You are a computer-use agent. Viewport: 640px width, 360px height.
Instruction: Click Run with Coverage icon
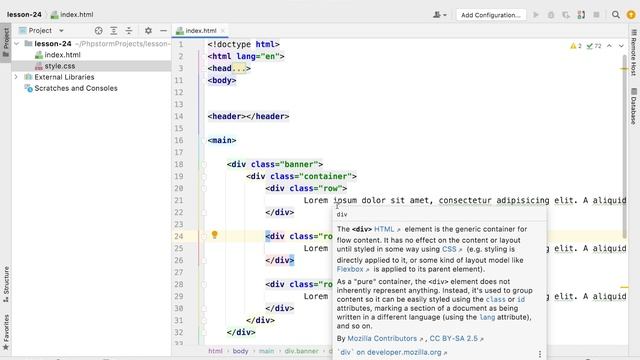pyautogui.click(x=566, y=15)
